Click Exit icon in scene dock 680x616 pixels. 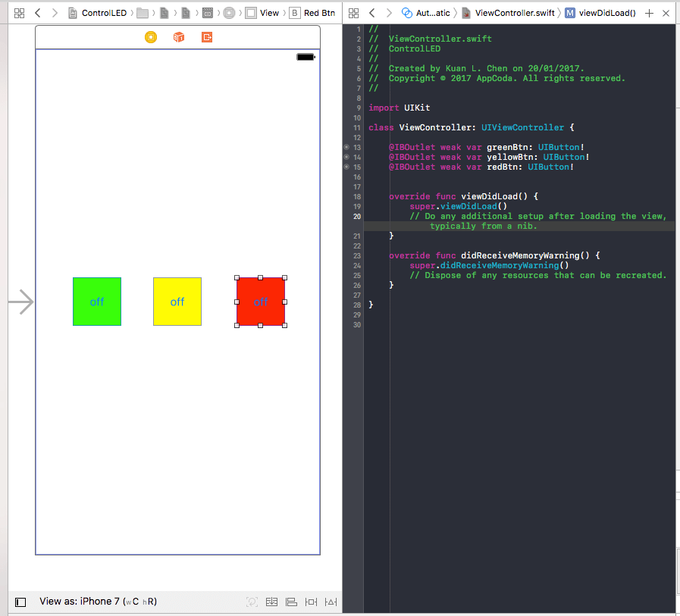(207, 37)
